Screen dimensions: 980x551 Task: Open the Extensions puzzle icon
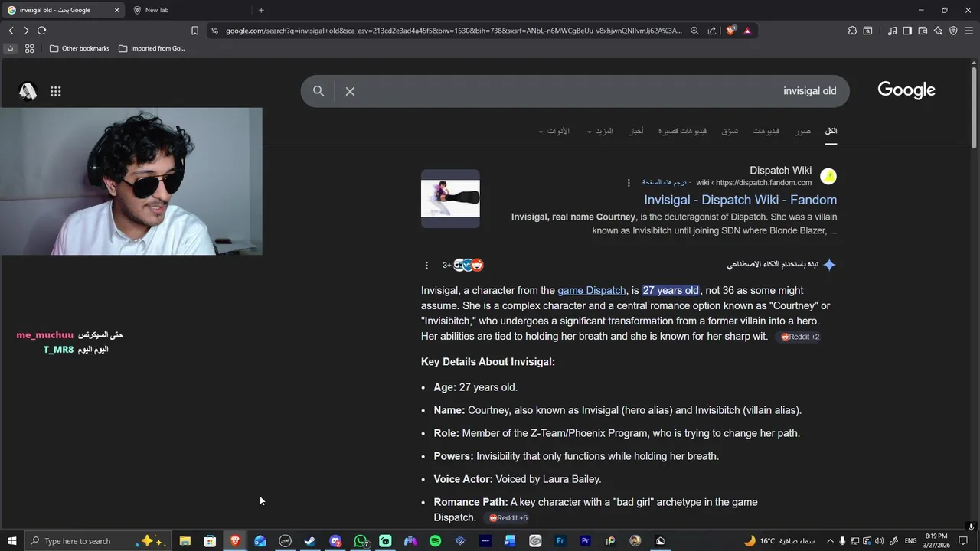tap(852, 31)
